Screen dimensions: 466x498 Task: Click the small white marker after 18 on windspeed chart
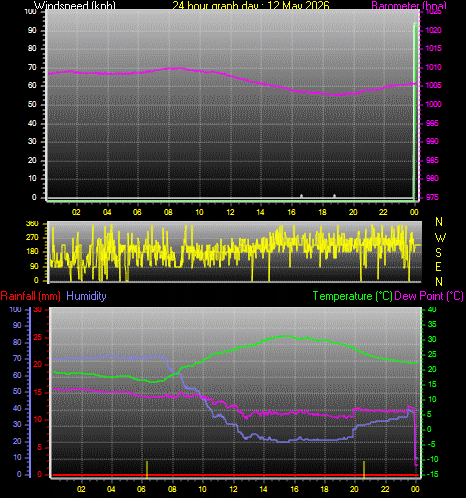point(334,196)
